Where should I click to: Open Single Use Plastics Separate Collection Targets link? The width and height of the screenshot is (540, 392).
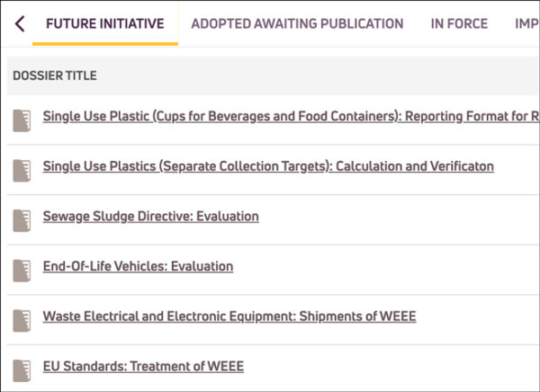[x=268, y=166]
